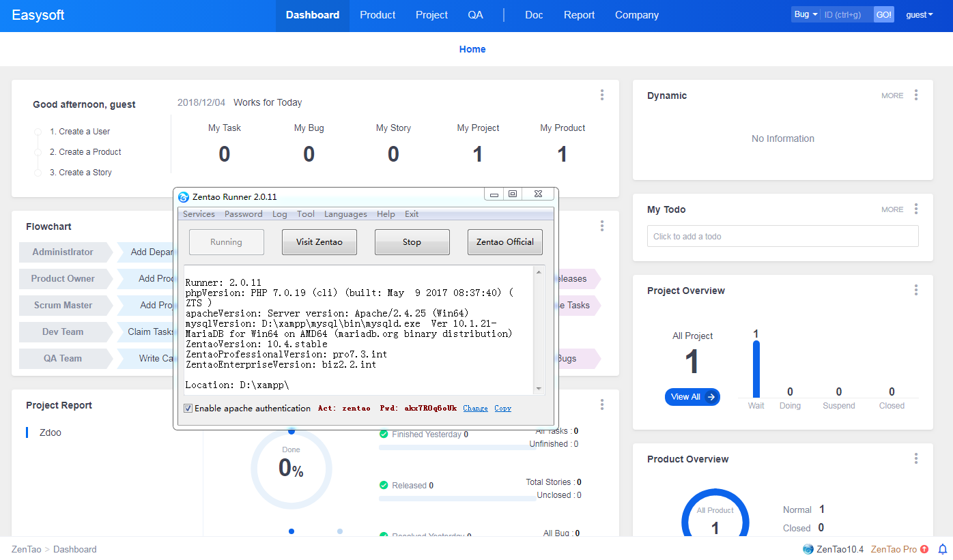Screen dimensions: 953x560
Task: Open the Dynamic panel's three-dot menu
Action: tap(916, 95)
